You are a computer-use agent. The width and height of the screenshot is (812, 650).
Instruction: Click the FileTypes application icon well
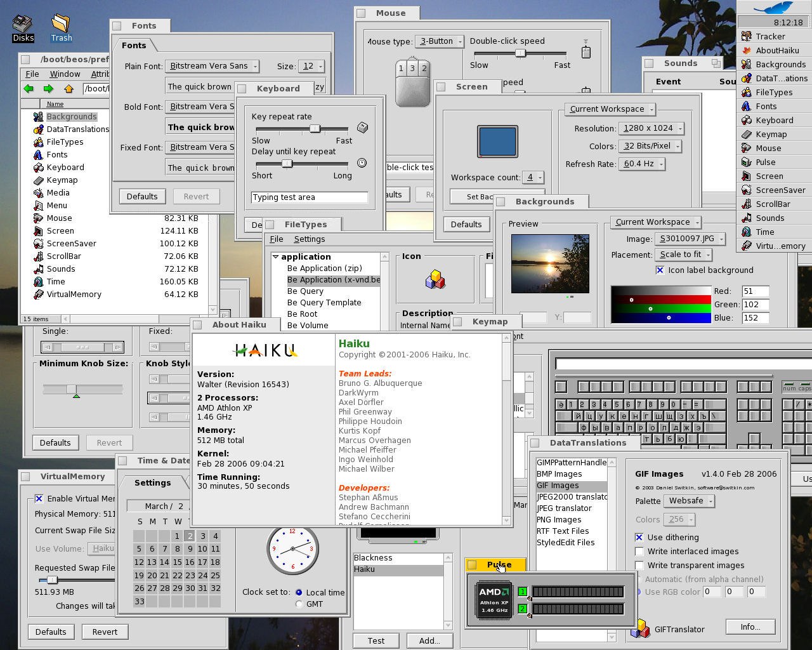click(x=435, y=280)
